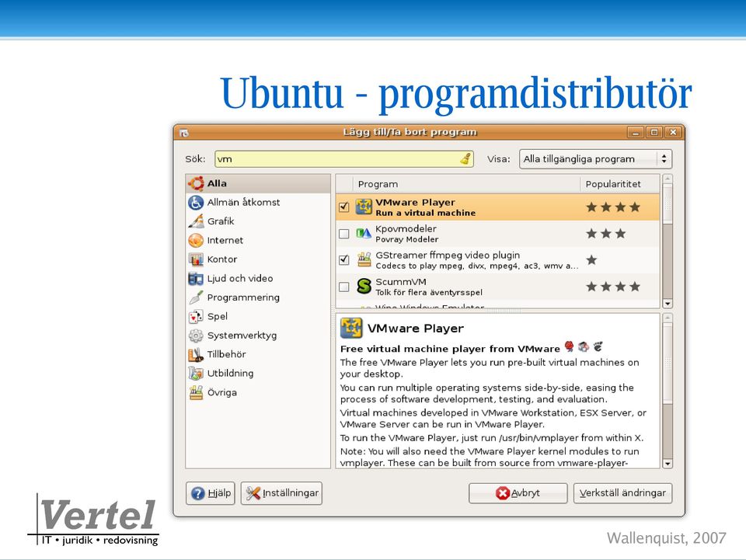
Task: Click the Ubuntu logo icon beside Alla
Action: [x=196, y=183]
